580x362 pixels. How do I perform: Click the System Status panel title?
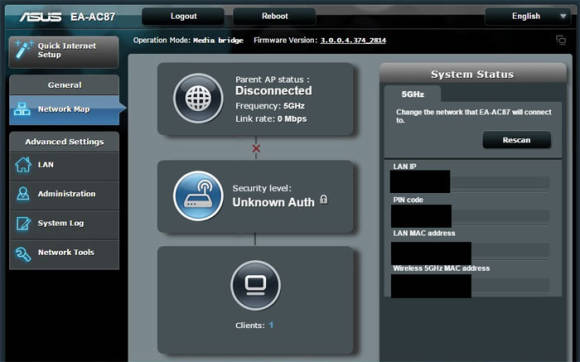click(472, 74)
